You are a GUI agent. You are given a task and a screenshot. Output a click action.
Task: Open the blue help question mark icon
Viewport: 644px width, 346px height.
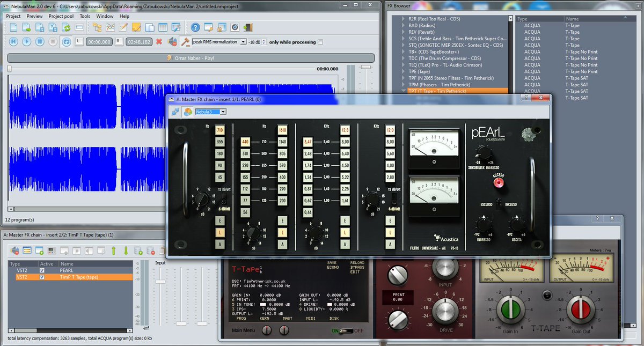(x=195, y=27)
